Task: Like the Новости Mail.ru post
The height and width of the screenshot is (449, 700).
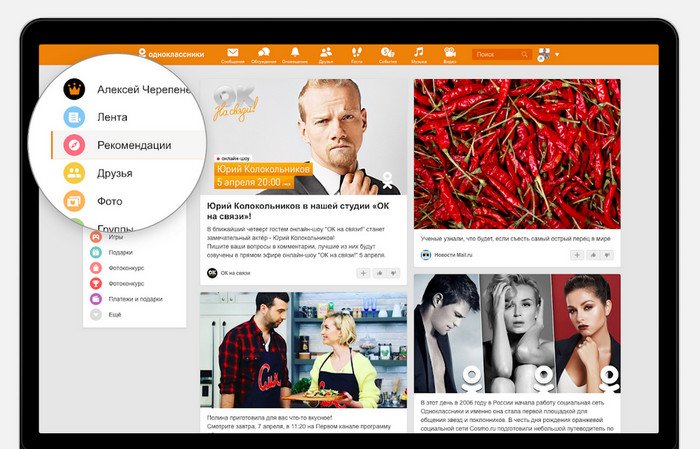Action: tap(593, 255)
